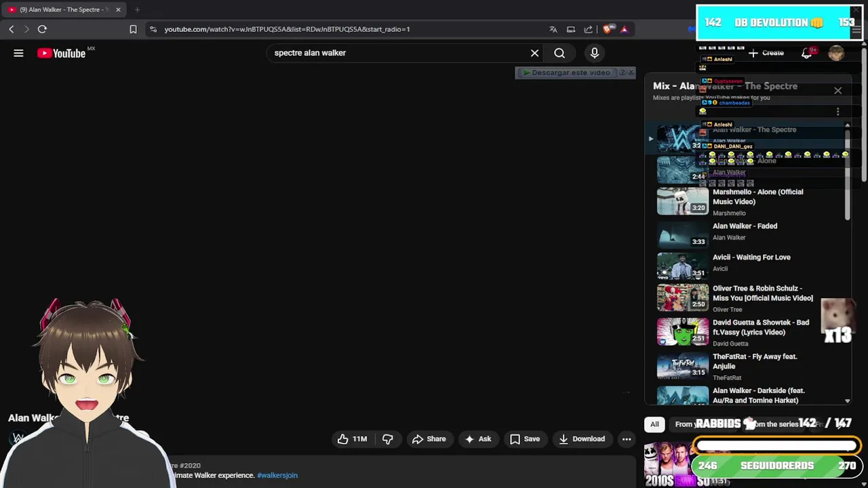This screenshot has width=868, height=488.
Task: Select the 'All' filter chip
Action: (654, 424)
